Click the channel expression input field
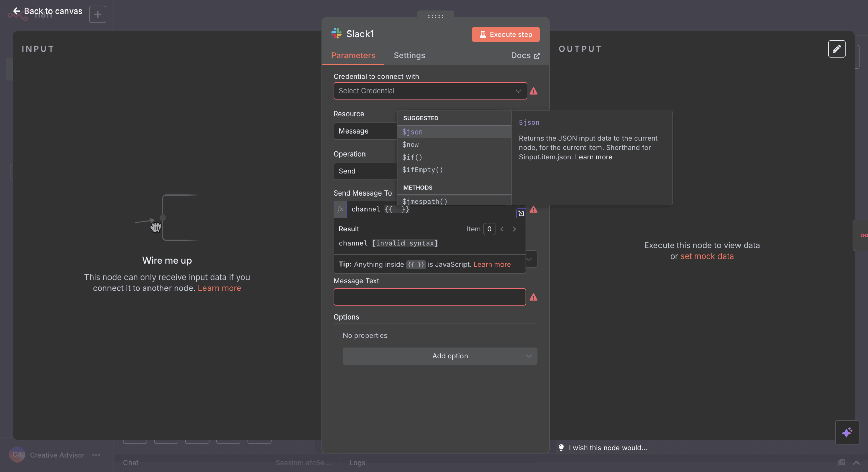Image resolution: width=868 pixels, height=472 pixels. (x=431, y=209)
